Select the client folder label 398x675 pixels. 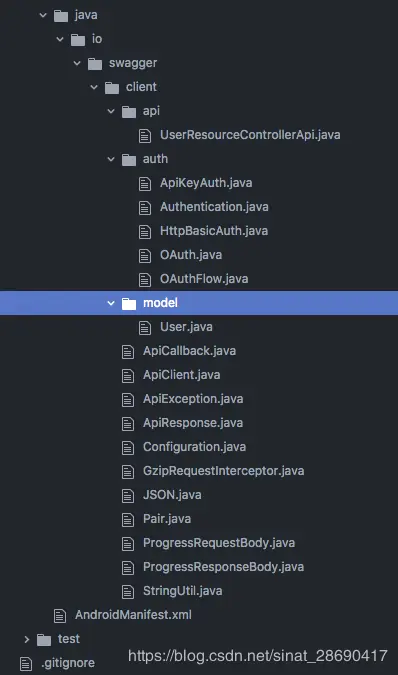[141, 87]
